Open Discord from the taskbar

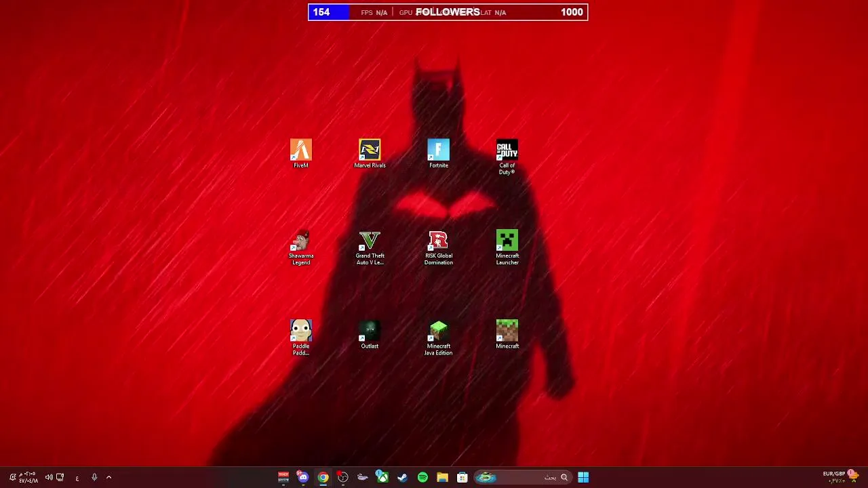point(303,477)
